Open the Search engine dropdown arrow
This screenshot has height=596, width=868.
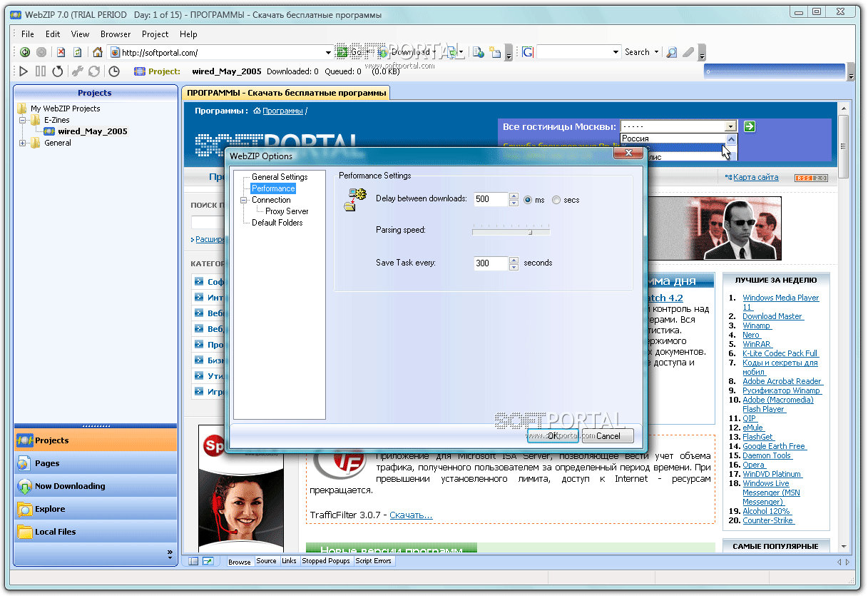656,52
